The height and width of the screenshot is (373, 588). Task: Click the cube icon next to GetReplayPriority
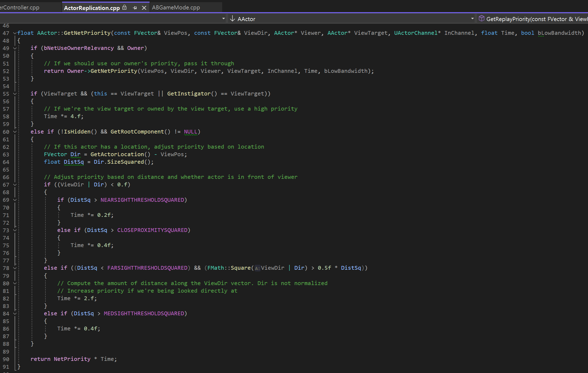click(x=481, y=18)
